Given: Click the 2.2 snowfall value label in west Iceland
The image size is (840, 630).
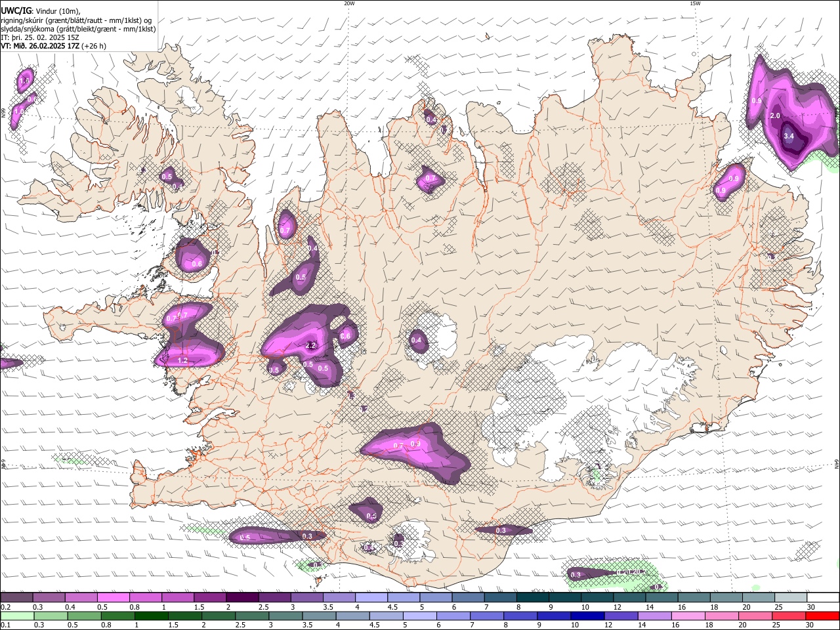Looking at the screenshot, I should 311,346.
